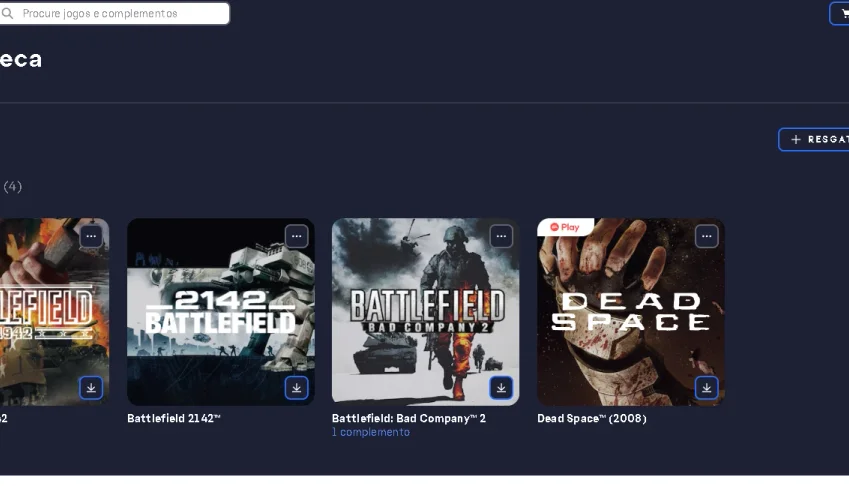Viewport: 849px width, 486px height.
Task: Open more options for Battlefield: Bad Company 2
Action: pyautogui.click(x=501, y=237)
